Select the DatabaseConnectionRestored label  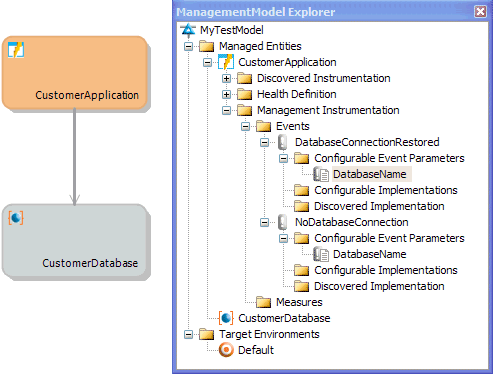tap(367, 142)
